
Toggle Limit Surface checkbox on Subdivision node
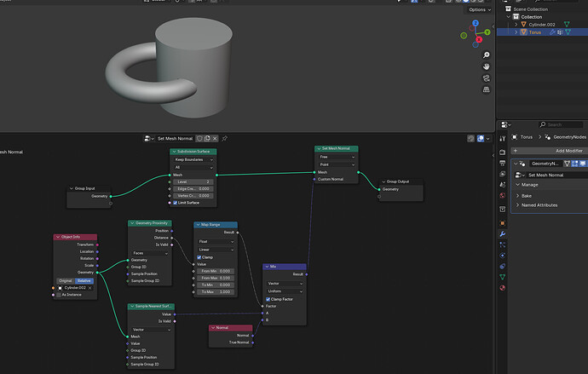176,203
